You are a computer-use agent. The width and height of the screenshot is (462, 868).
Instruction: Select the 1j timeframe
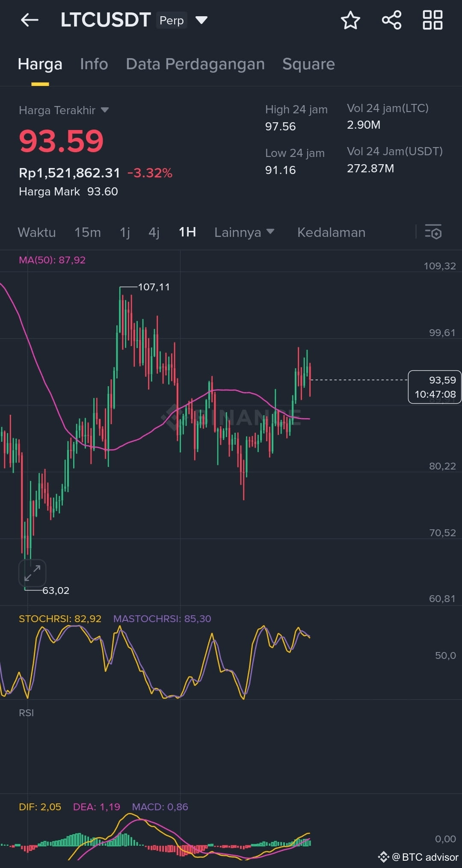tap(125, 232)
